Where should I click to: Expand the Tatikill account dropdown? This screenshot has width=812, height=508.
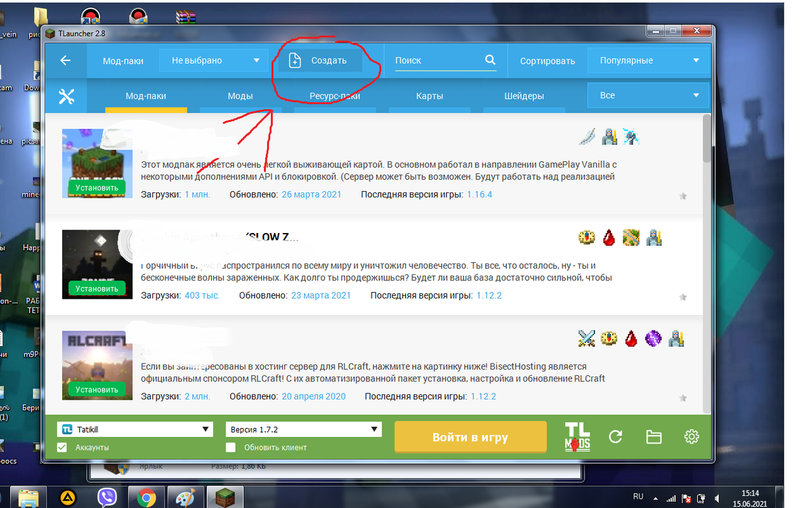point(135,429)
